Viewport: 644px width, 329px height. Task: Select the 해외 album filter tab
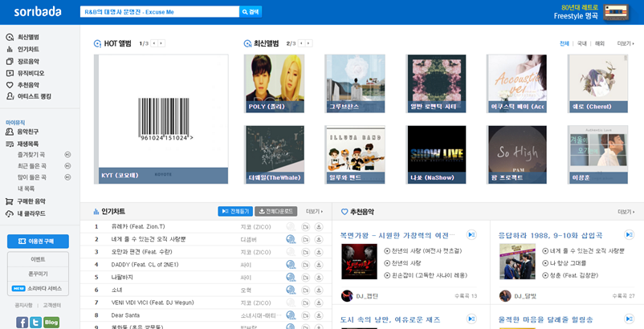(x=600, y=43)
